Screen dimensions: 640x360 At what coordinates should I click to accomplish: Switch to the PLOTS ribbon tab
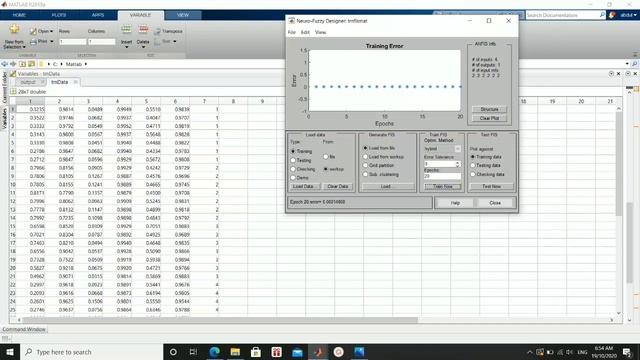click(59, 15)
